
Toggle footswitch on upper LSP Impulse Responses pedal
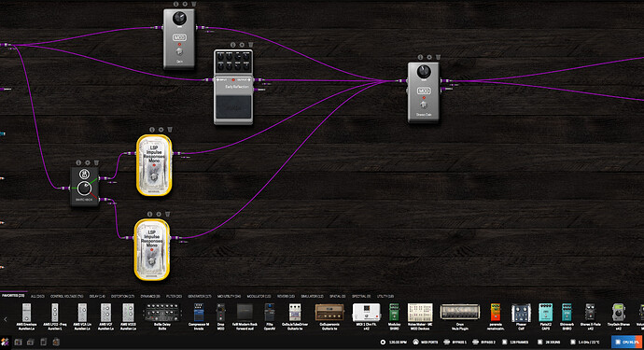(154, 177)
